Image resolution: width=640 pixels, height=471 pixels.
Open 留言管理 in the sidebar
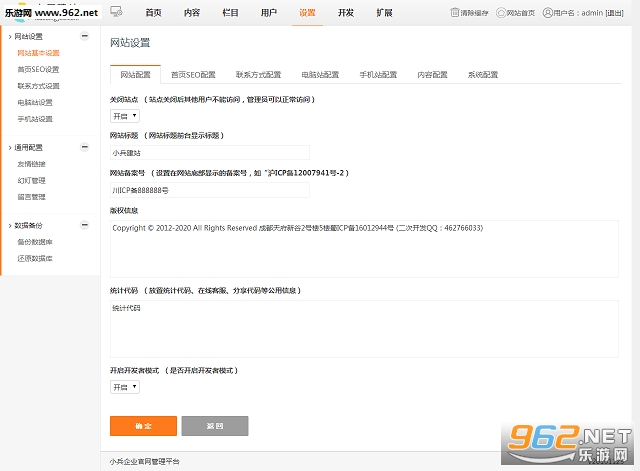pyautogui.click(x=31, y=197)
